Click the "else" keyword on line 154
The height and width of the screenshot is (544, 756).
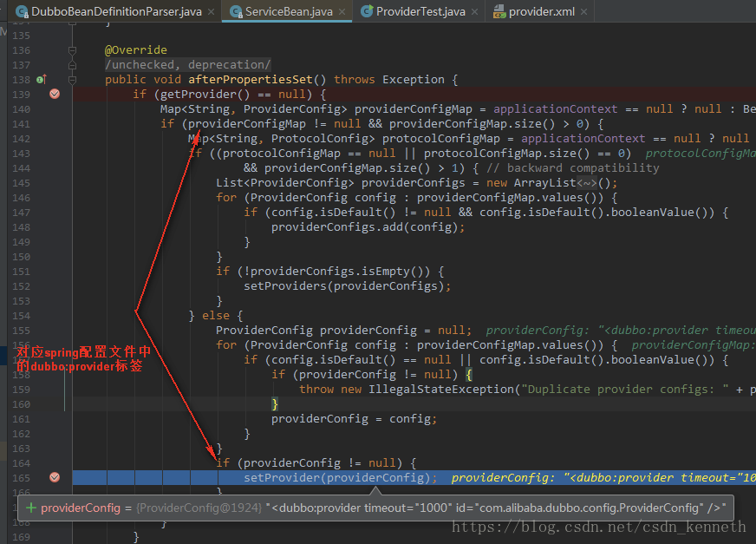(x=216, y=315)
